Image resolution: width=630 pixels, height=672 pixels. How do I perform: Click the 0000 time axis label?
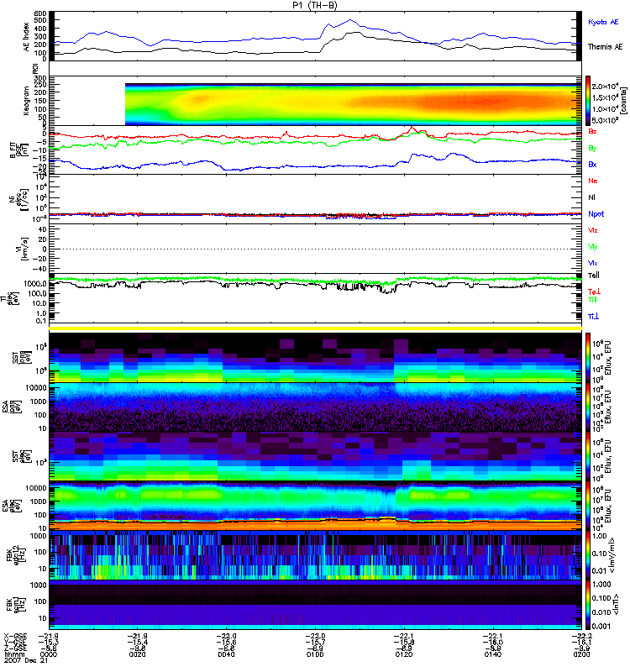[49, 654]
